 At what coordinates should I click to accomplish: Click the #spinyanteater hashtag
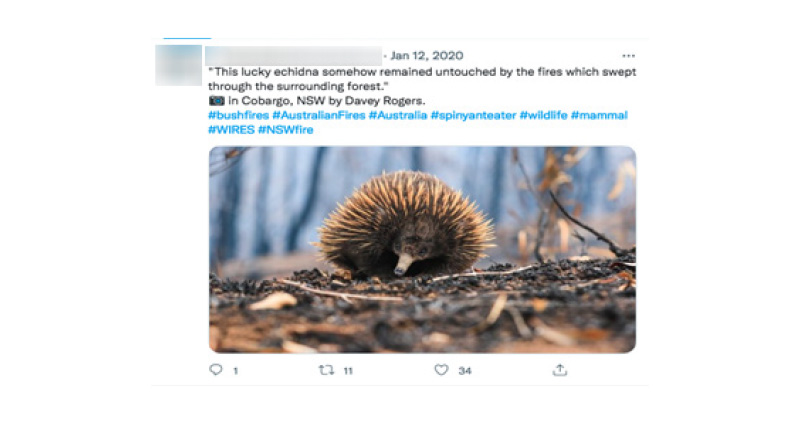click(x=473, y=115)
